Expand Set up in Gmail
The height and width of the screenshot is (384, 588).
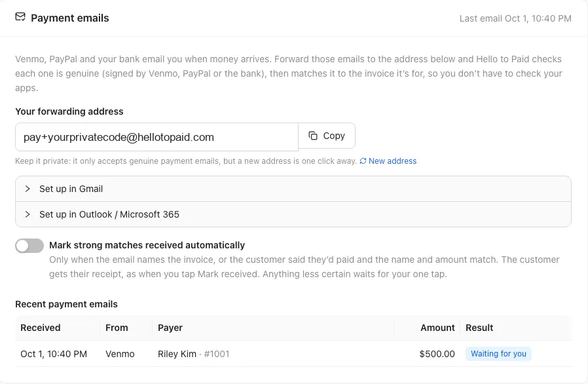point(293,189)
